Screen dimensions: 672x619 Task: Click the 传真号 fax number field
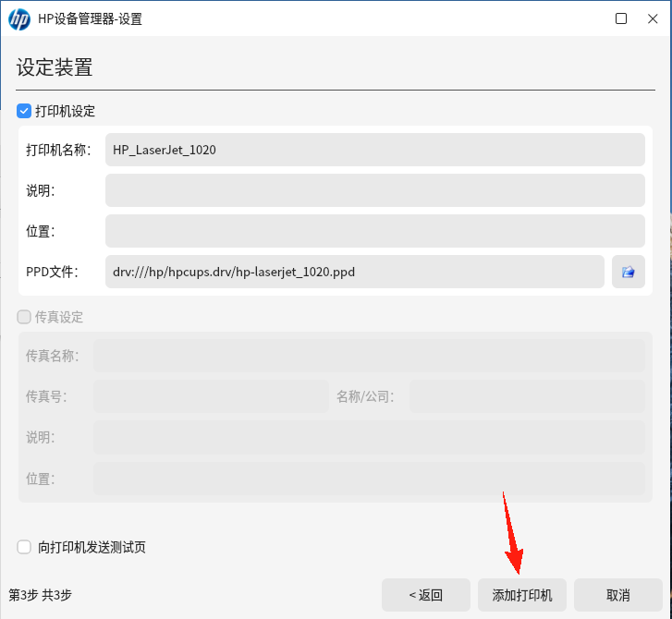click(212, 396)
